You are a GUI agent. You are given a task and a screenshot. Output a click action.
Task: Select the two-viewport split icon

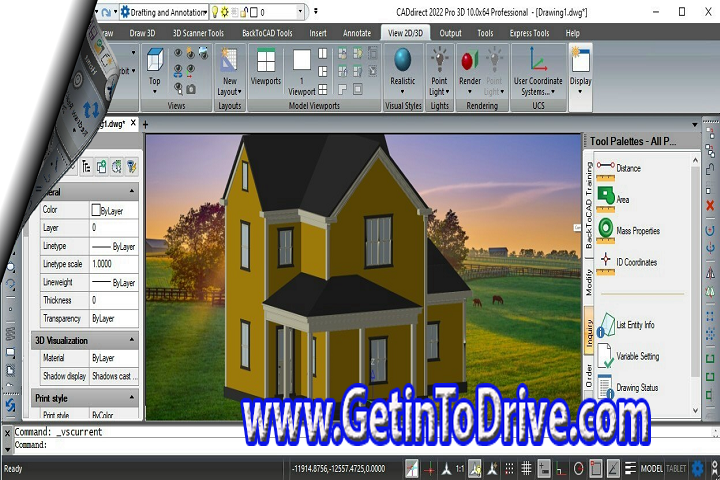(x=323, y=53)
